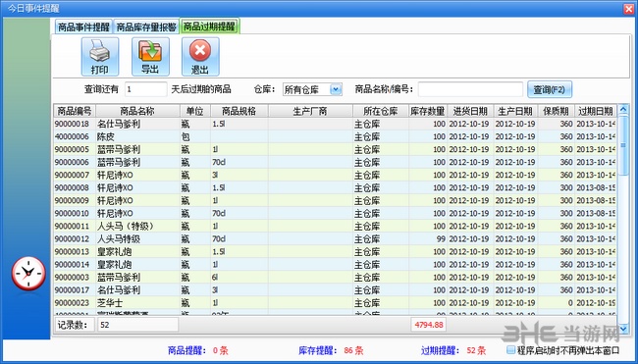Screen dimensions: 638x364
Task: Select row with code 90000010
Action: point(336,214)
